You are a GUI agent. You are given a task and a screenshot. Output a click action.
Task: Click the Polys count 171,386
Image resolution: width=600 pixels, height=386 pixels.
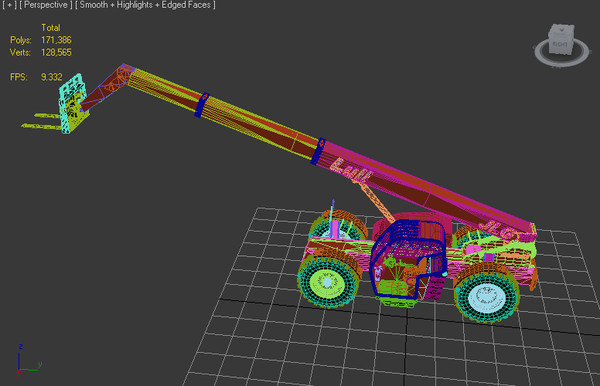(56, 40)
